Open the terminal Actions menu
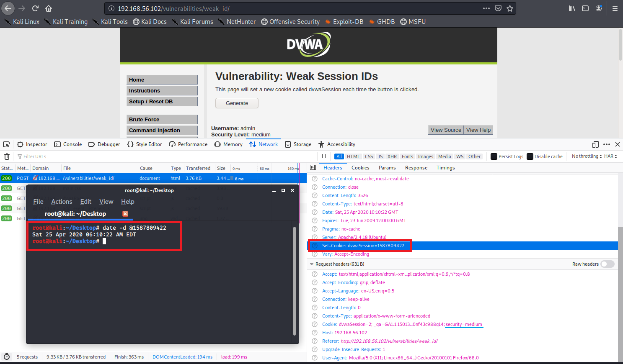Viewport: 623px width, 364px height. click(62, 202)
